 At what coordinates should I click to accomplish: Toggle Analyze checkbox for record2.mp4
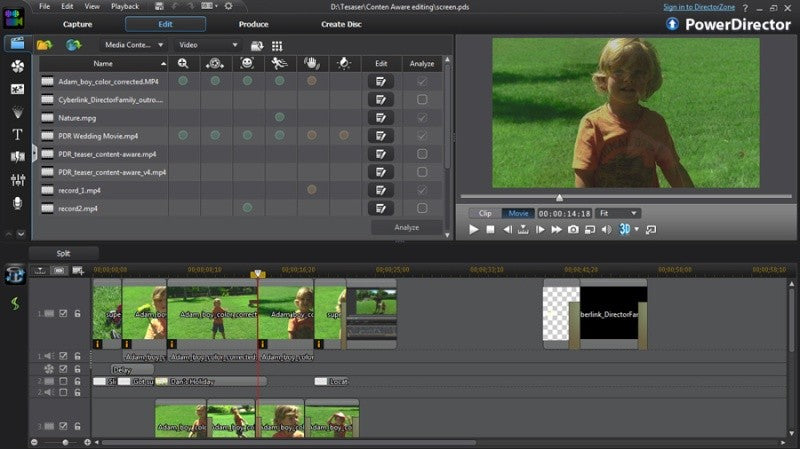(422, 208)
